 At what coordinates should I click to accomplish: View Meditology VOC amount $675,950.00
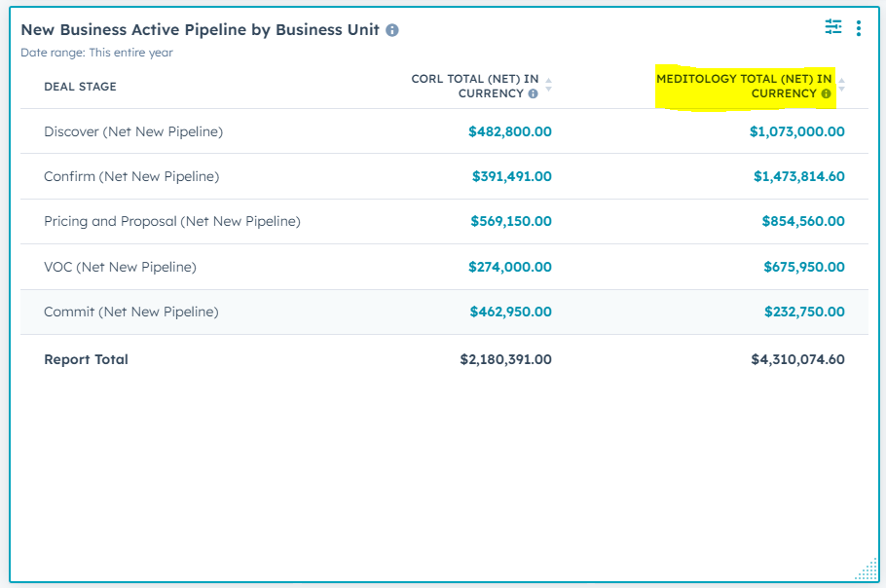click(x=802, y=267)
